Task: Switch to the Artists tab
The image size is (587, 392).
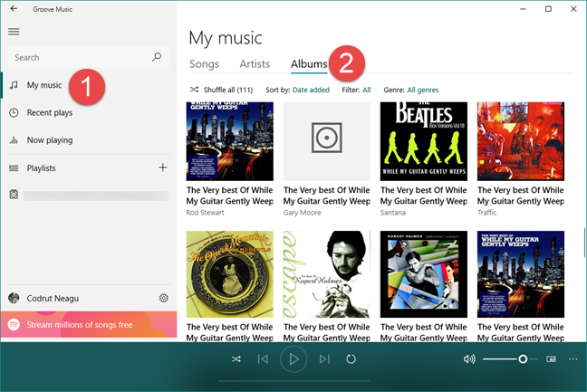Action: 255,64
